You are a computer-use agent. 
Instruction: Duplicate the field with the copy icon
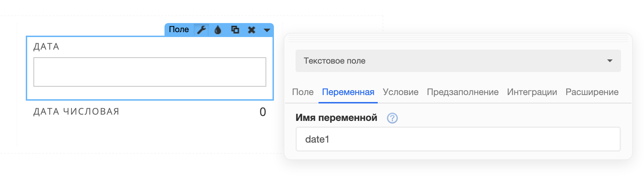235,30
